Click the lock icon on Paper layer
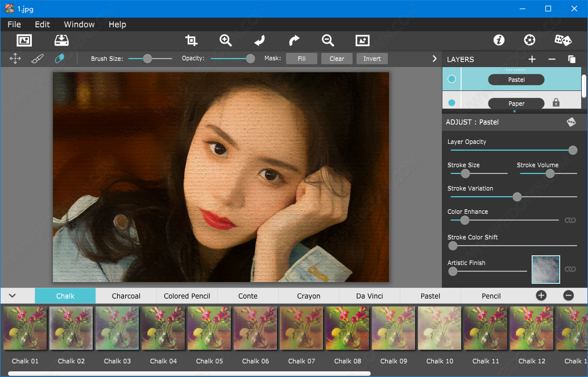The image size is (588, 377). [x=556, y=102]
